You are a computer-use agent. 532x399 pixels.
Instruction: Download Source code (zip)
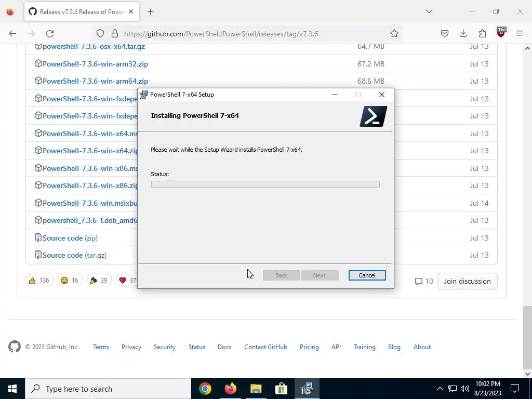70,238
